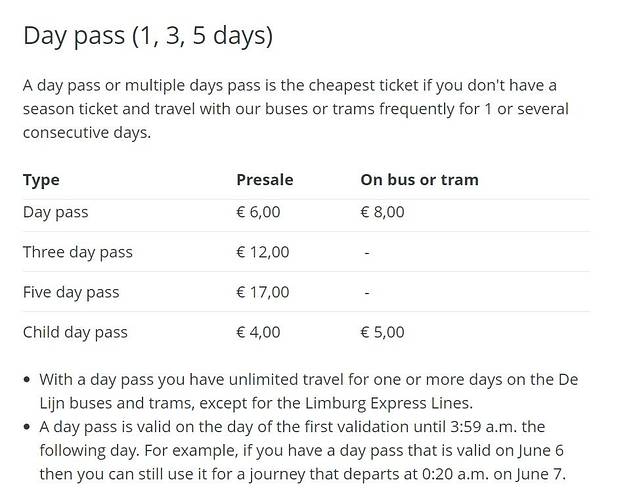Screen dimensions: 639x488
Task: Select the "Presale" column header
Action: tap(264, 180)
